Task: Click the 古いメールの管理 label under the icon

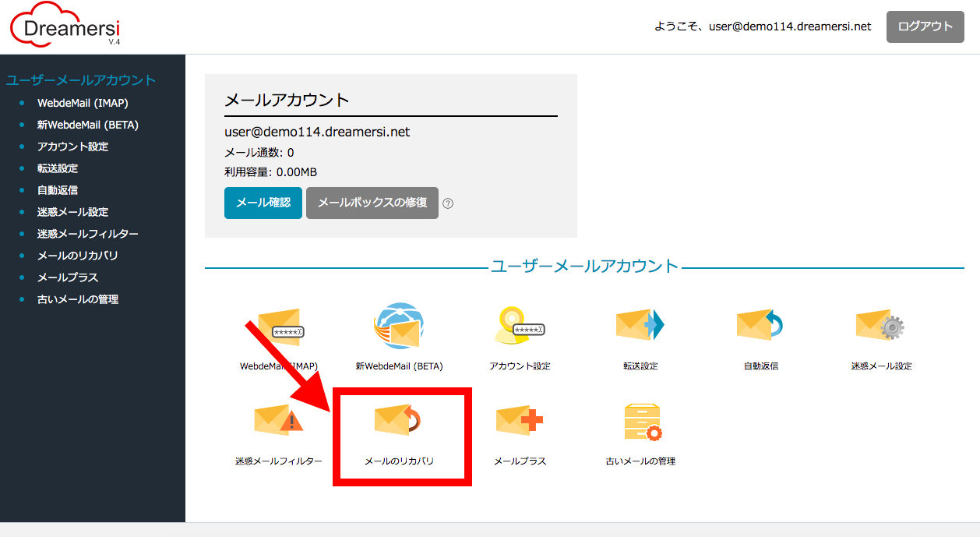Action: coord(640,461)
